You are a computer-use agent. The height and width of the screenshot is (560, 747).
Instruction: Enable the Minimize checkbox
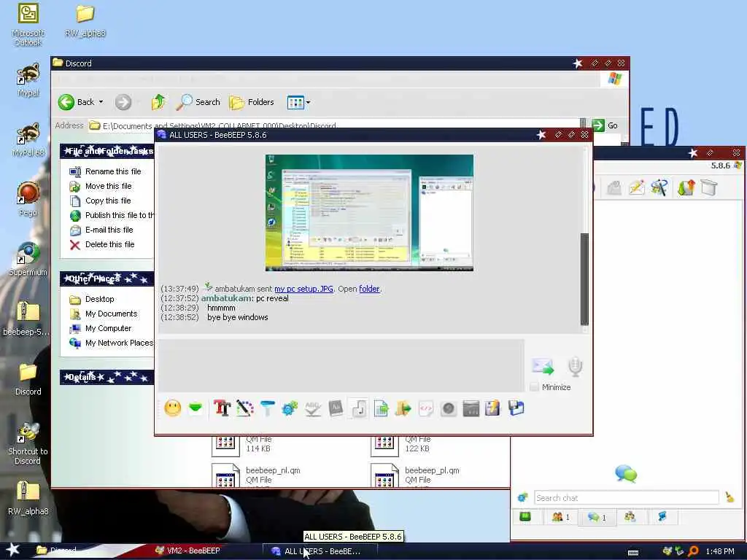tap(534, 386)
